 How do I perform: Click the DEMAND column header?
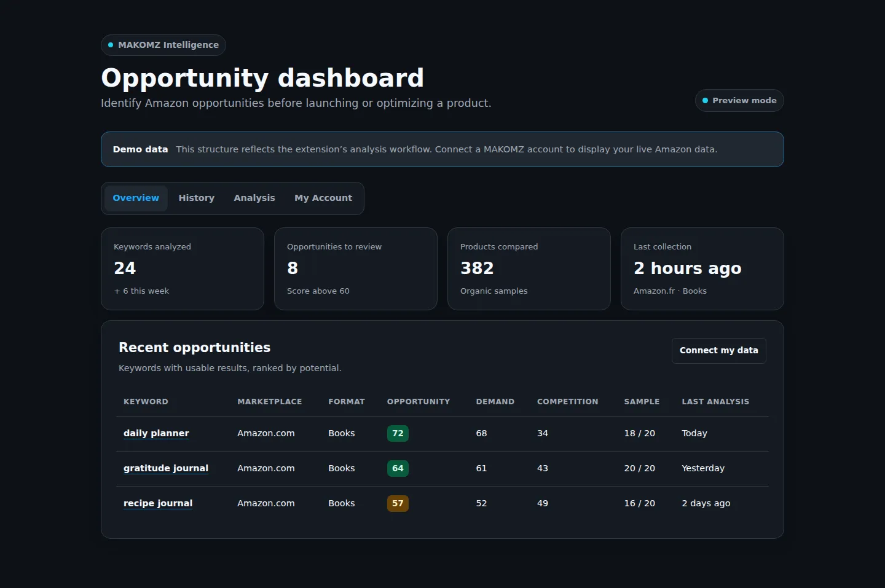coord(495,402)
